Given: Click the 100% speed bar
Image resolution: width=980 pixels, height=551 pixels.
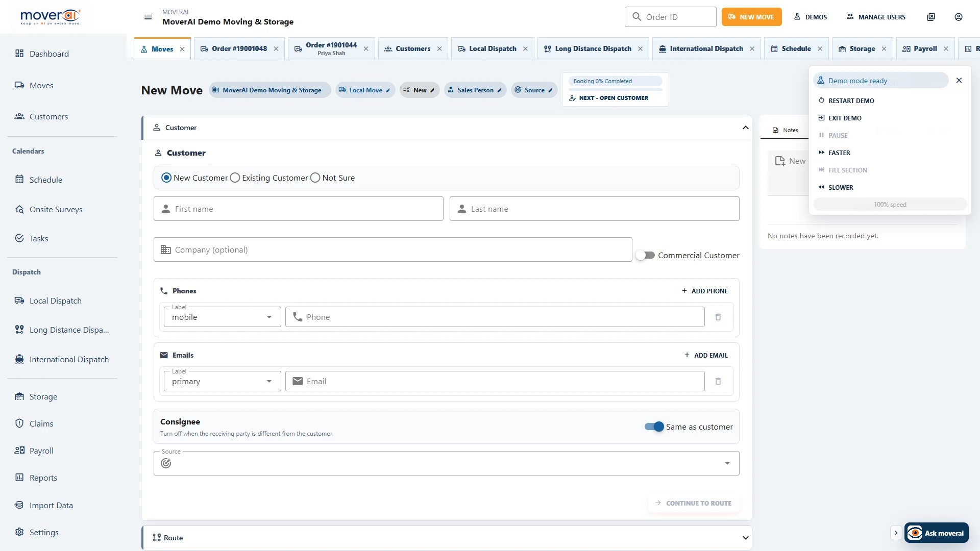Looking at the screenshot, I should [890, 205].
